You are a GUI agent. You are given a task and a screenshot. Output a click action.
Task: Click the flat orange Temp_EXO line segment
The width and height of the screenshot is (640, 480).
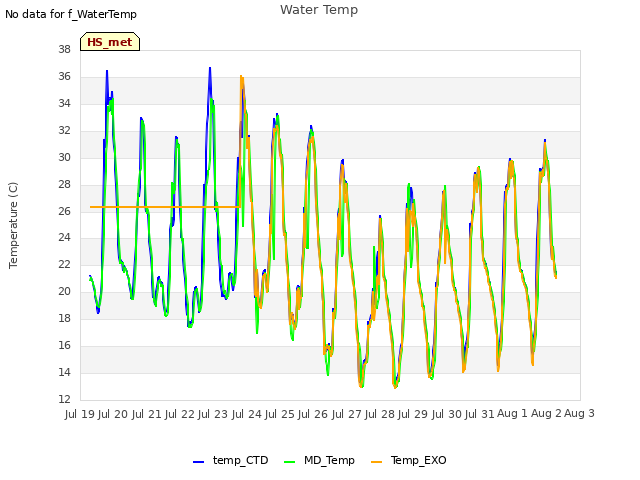[165, 207]
